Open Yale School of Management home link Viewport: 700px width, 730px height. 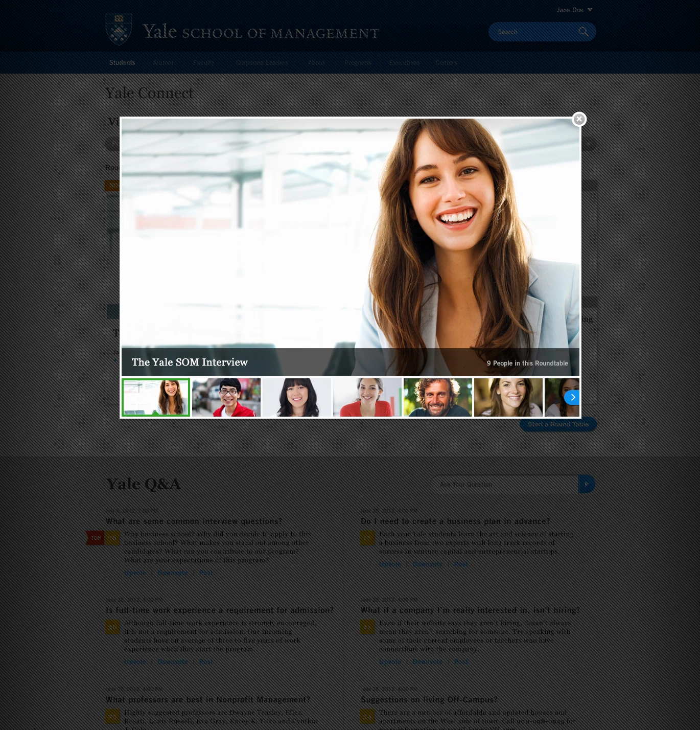click(x=261, y=32)
